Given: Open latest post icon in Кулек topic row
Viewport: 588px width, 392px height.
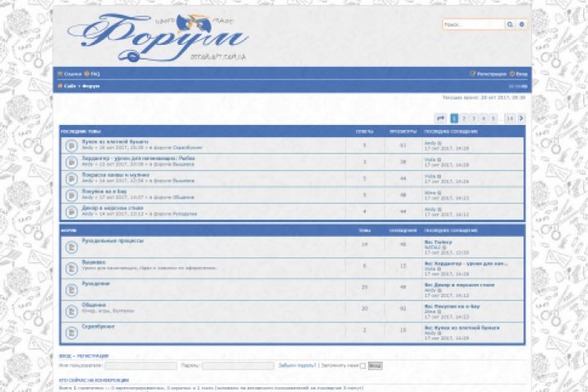Looking at the screenshot, I should tap(439, 143).
